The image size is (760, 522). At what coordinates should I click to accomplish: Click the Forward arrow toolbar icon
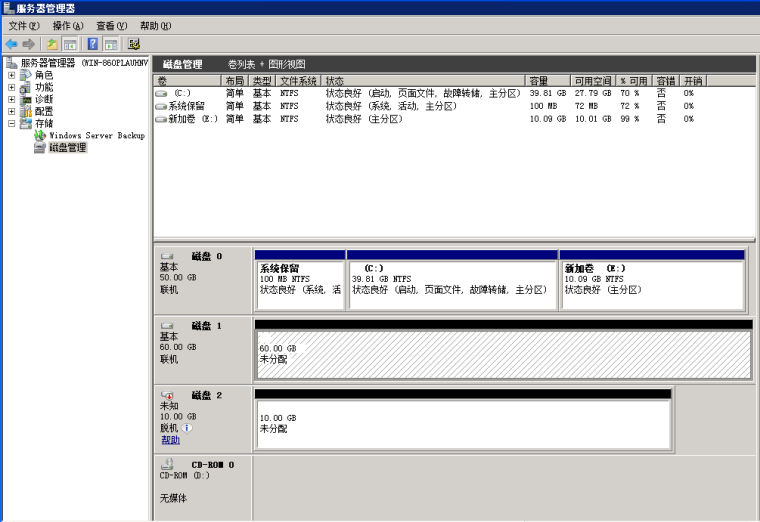(29, 44)
